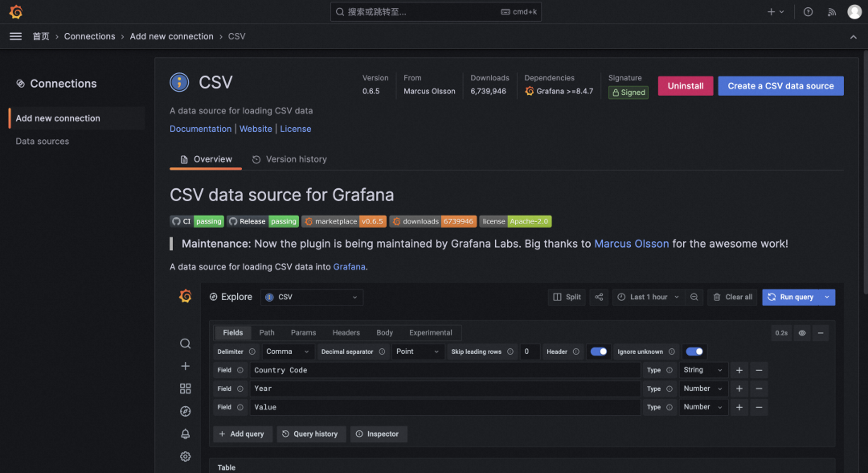Screen dimensions: 868x473
Task: Open the Help question-mark icon
Action: 809,11
